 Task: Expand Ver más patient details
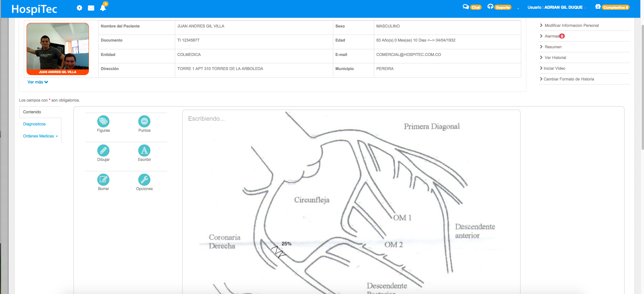[x=38, y=82]
